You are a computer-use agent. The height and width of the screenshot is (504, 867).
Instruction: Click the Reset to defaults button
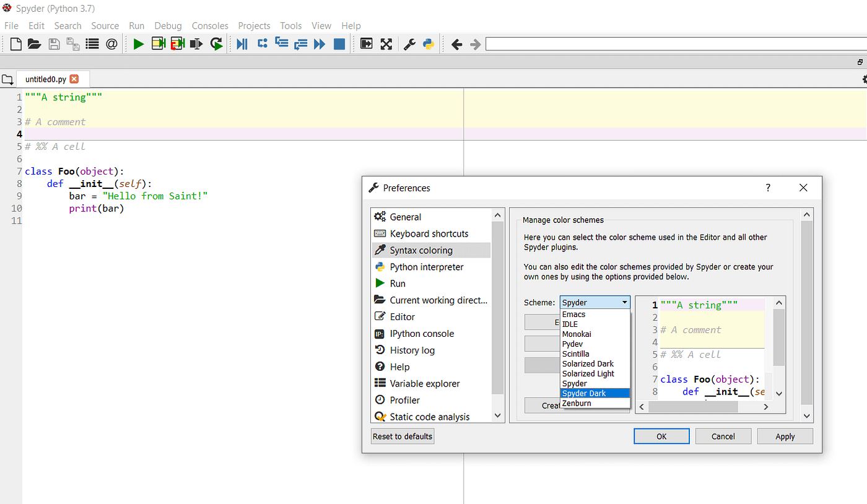[x=403, y=437]
